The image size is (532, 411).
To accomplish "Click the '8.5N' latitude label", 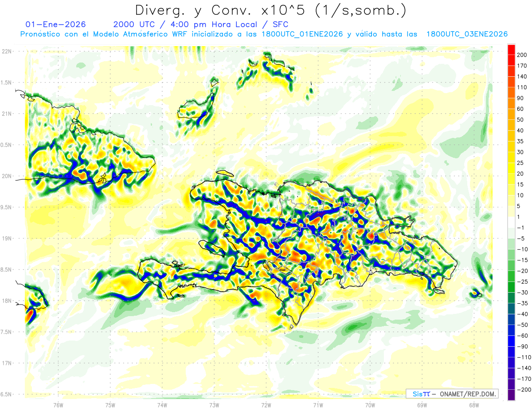I will pyautogui.click(x=6, y=270).
